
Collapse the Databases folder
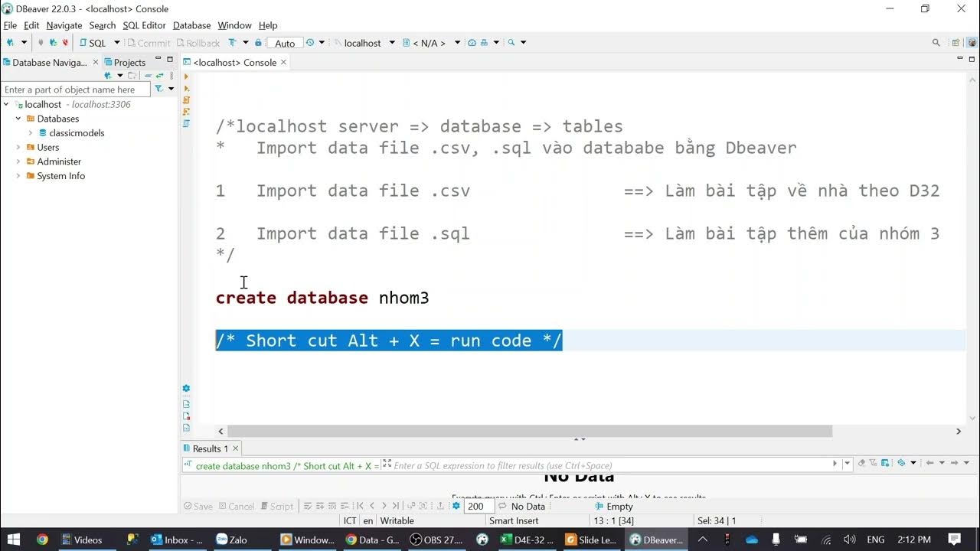point(18,119)
